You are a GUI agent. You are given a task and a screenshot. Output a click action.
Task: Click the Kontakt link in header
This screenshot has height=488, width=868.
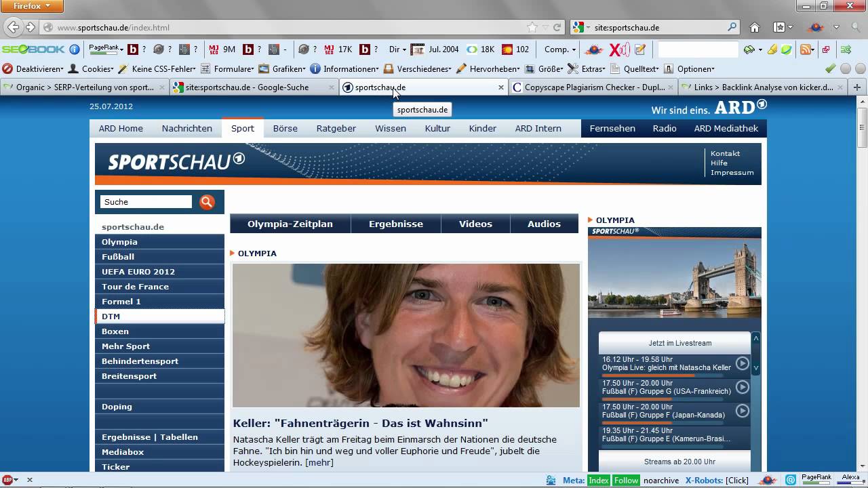pos(726,153)
